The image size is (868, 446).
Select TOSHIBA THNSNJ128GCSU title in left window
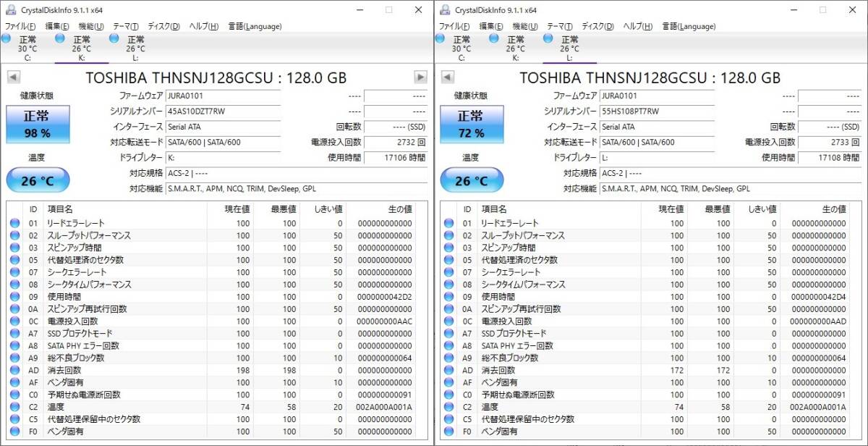[216, 77]
